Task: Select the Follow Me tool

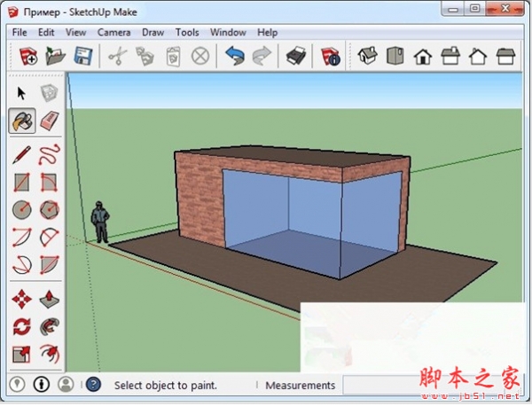Action: pos(50,326)
